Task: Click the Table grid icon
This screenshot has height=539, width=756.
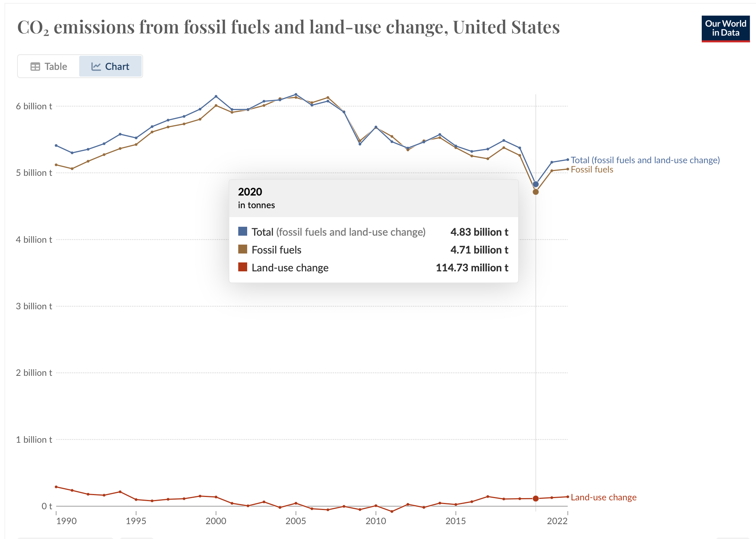Action: 35,67
